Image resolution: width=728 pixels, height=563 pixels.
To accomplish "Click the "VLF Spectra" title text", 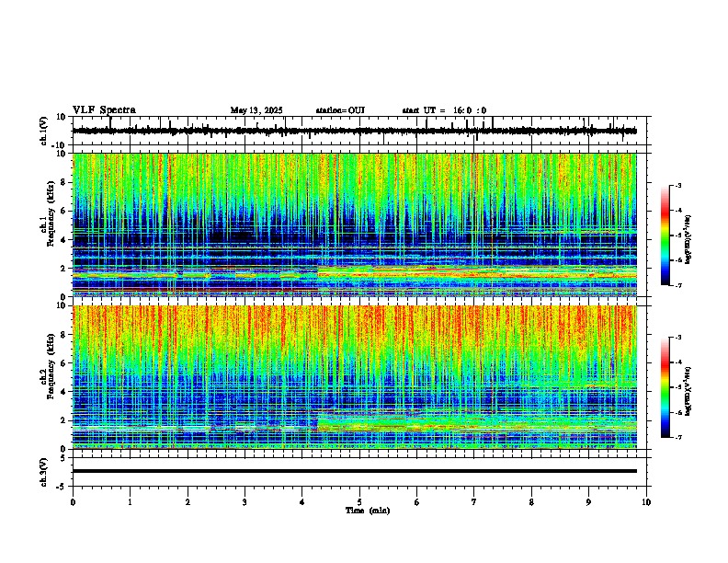I will point(104,110).
